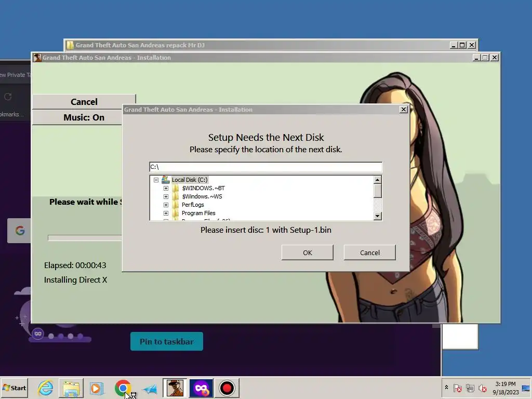Collapse the Local Disk (C:) tree node
Screen dimensions: 532x399
(156, 180)
